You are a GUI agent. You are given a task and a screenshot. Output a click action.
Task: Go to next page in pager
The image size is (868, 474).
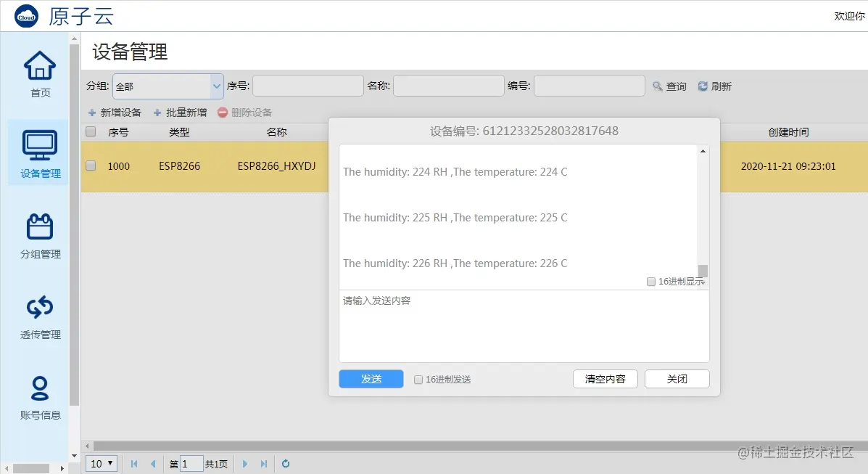click(x=244, y=464)
